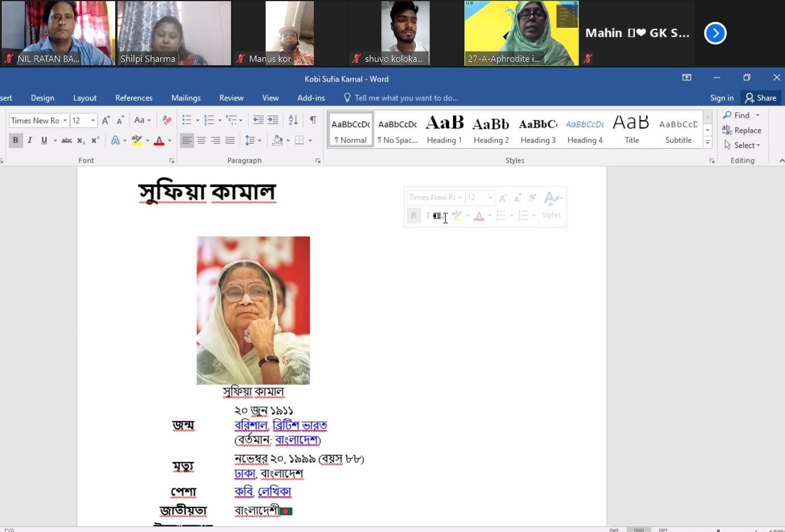This screenshot has height=532, width=785.
Task: Click the Clear All Formatting eraser icon
Action: tap(167, 120)
